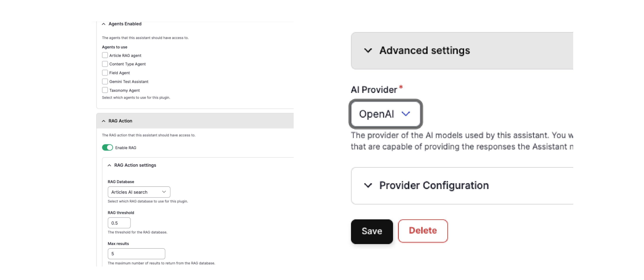Tick the Field Agent checkbox
The image size is (644, 280).
(x=105, y=73)
